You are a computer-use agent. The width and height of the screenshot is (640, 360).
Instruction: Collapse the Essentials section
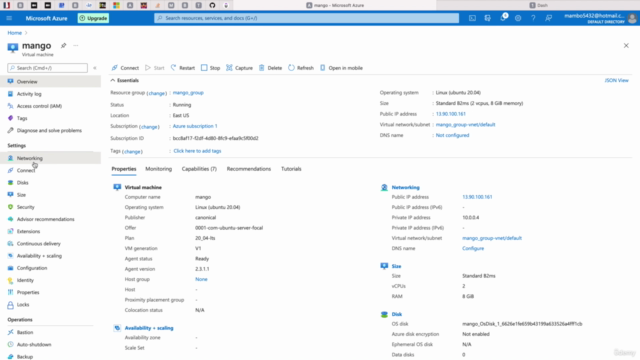[x=125, y=80]
